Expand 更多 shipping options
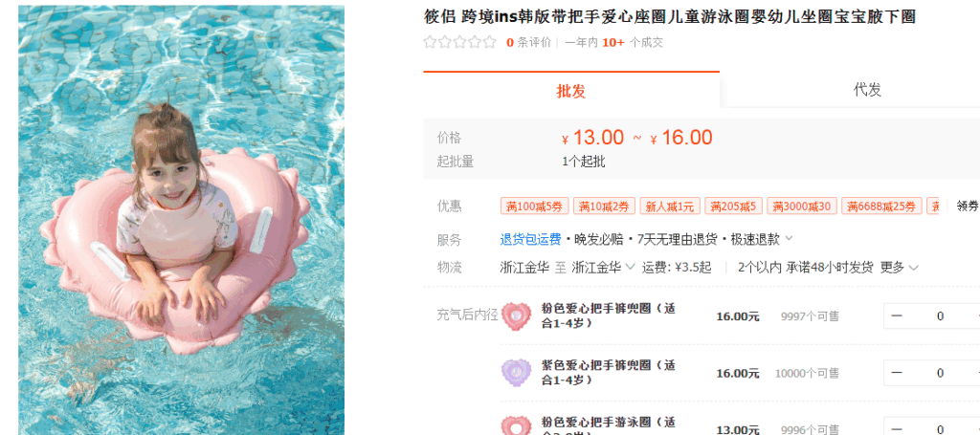The image size is (980, 435). click(x=899, y=268)
